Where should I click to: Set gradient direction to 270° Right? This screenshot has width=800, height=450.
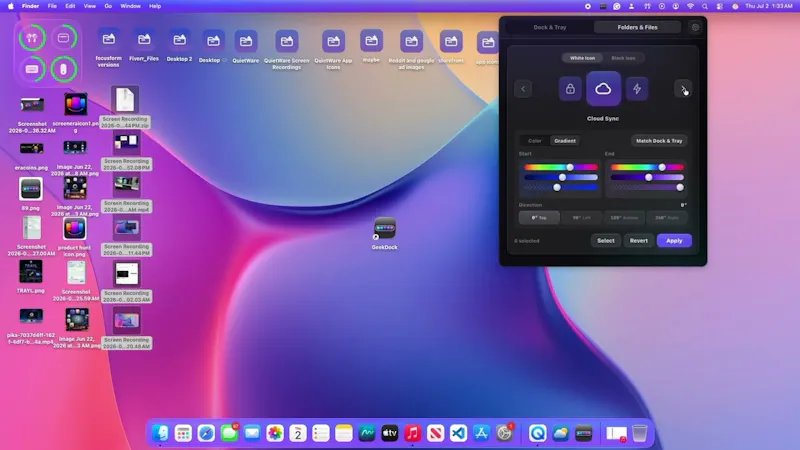(x=666, y=218)
